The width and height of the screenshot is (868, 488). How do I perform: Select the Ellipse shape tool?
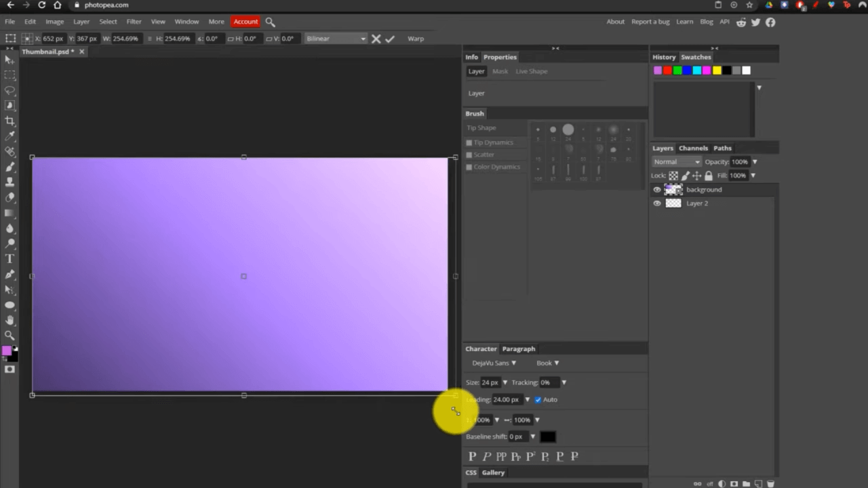coord(10,305)
